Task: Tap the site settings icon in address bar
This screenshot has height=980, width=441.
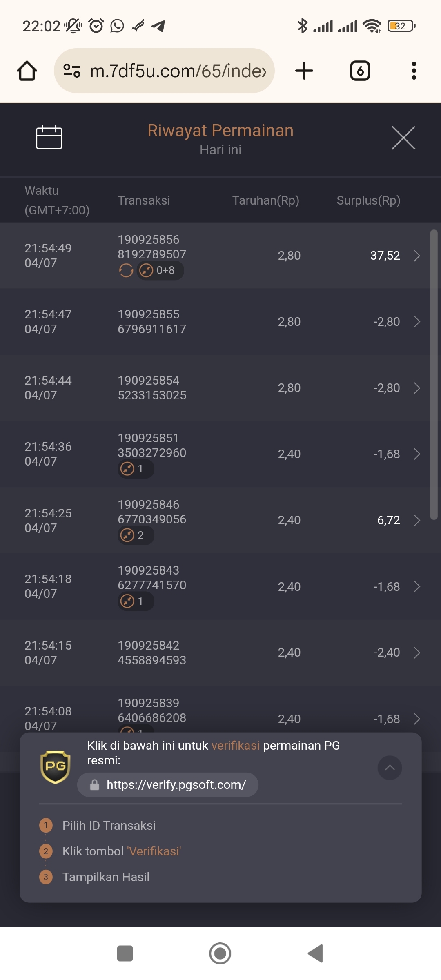Action: tap(72, 71)
